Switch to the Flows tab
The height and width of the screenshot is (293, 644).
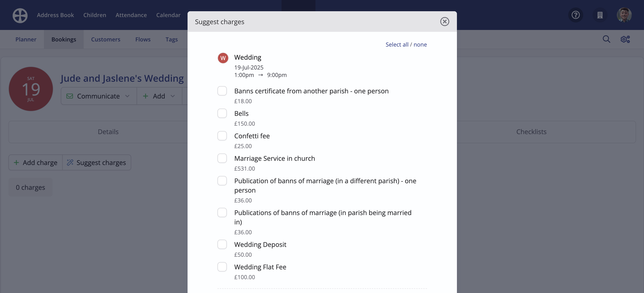tap(143, 39)
